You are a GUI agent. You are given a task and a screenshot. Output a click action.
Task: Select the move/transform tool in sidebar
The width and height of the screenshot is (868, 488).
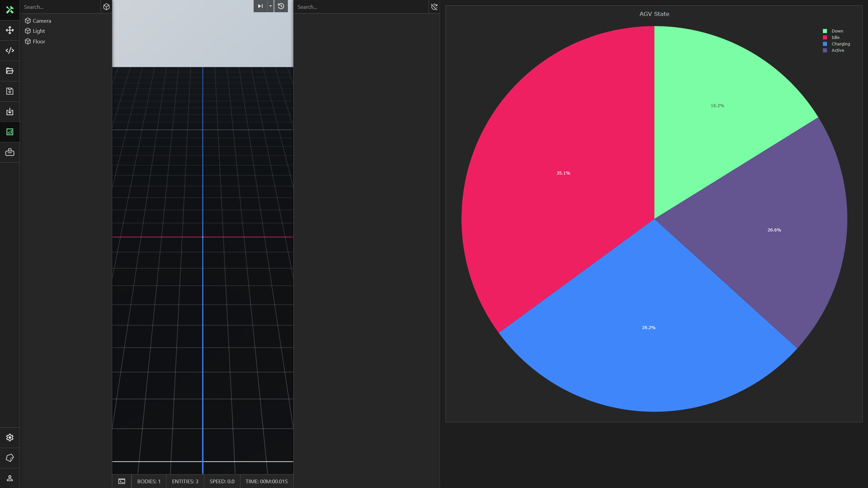(x=10, y=30)
